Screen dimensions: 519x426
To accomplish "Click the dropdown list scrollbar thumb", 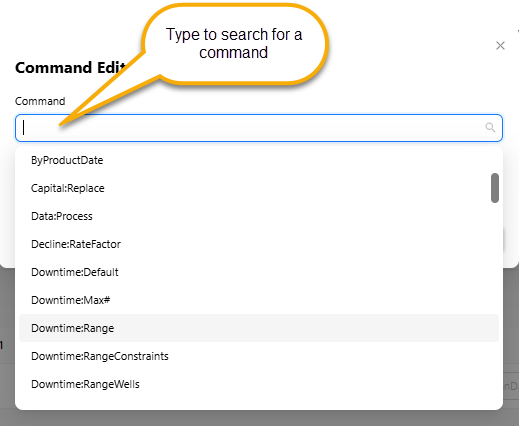I will [x=495, y=188].
